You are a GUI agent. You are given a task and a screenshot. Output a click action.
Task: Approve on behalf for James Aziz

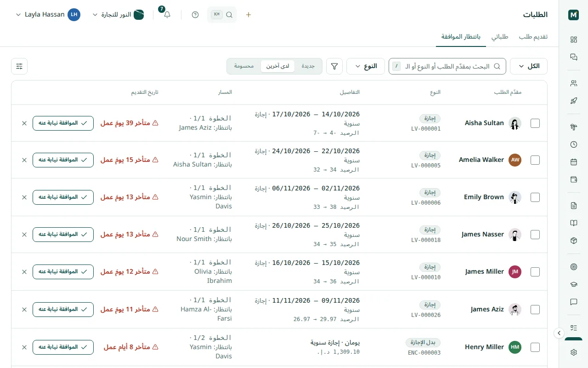63,310
